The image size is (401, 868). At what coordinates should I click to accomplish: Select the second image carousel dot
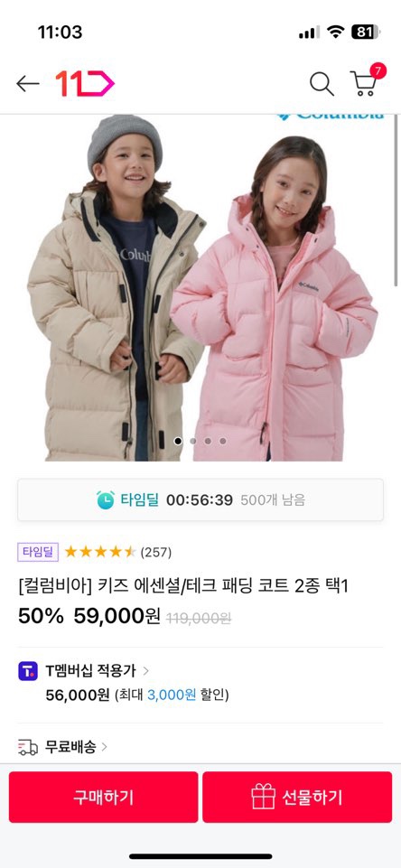point(192,441)
